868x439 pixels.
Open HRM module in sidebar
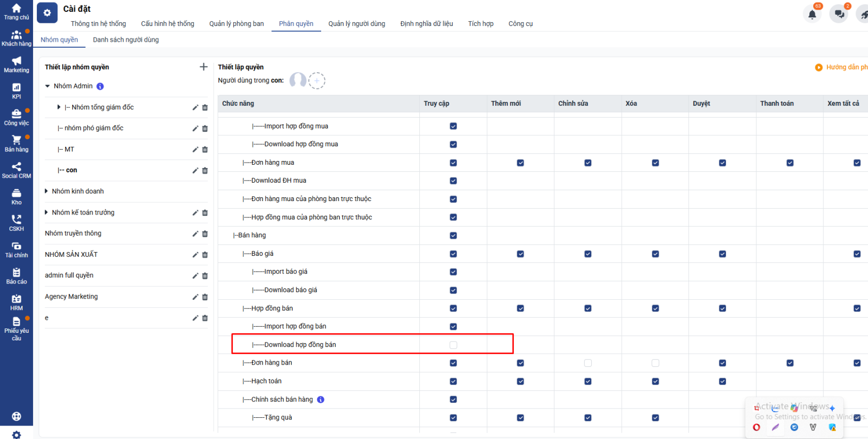[x=16, y=302]
